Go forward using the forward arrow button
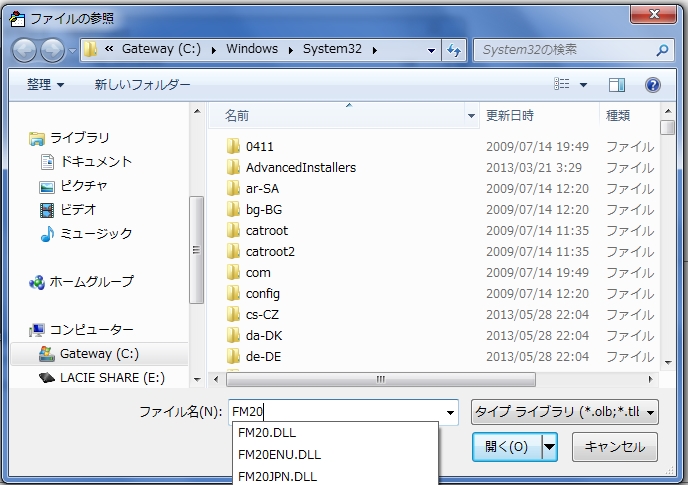The width and height of the screenshot is (688, 485). click(x=52, y=50)
